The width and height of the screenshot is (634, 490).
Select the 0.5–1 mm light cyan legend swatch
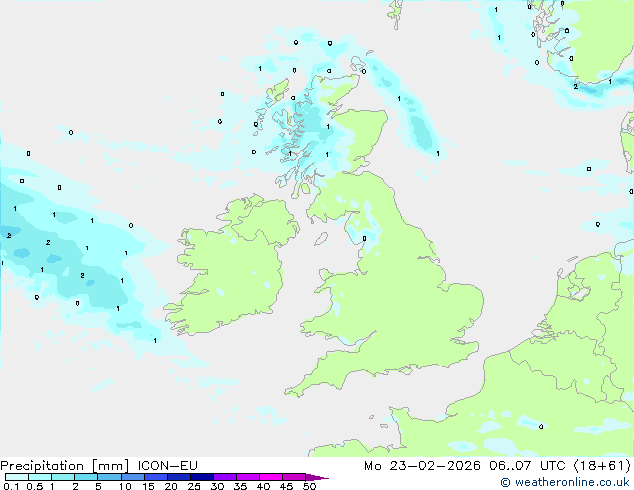pos(40,477)
